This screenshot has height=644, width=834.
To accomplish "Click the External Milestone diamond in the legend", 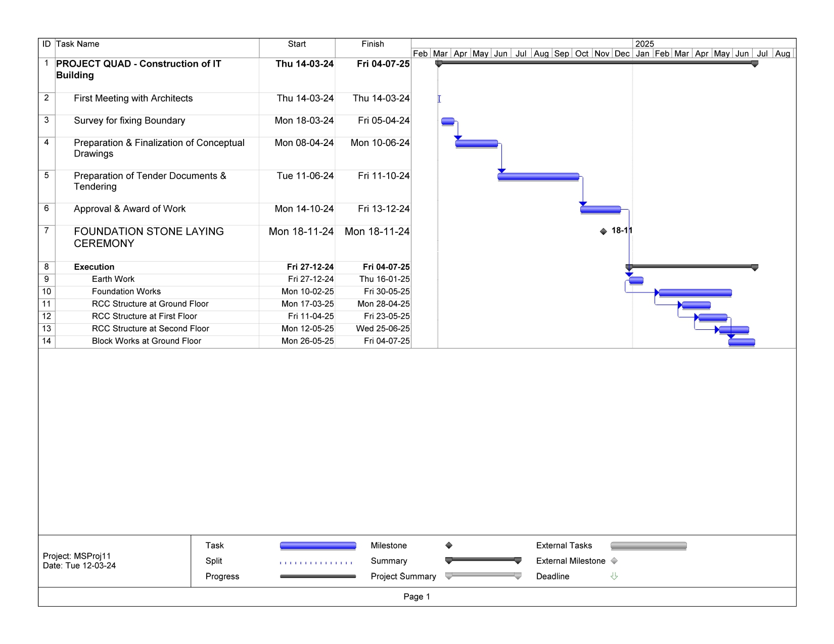I will pyautogui.click(x=614, y=561).
